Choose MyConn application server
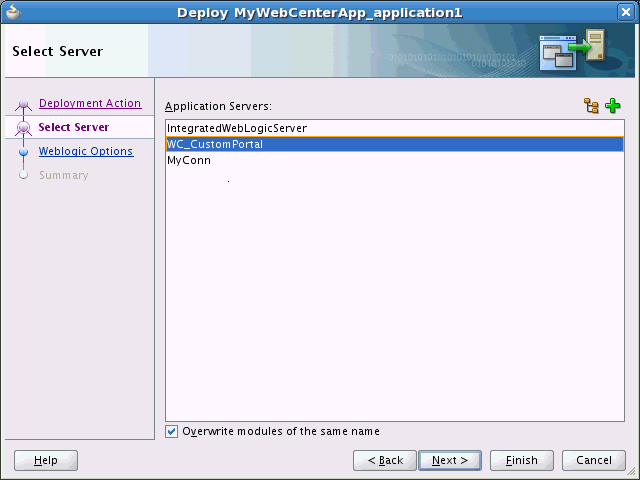Image resolution: width=640 pixels, height=480 pixels. coord(395,160)
